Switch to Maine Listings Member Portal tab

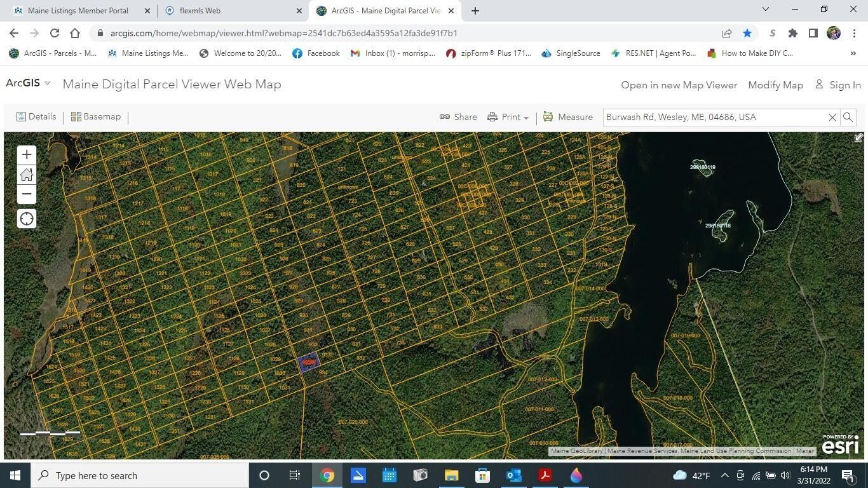(x=78, y=11)
